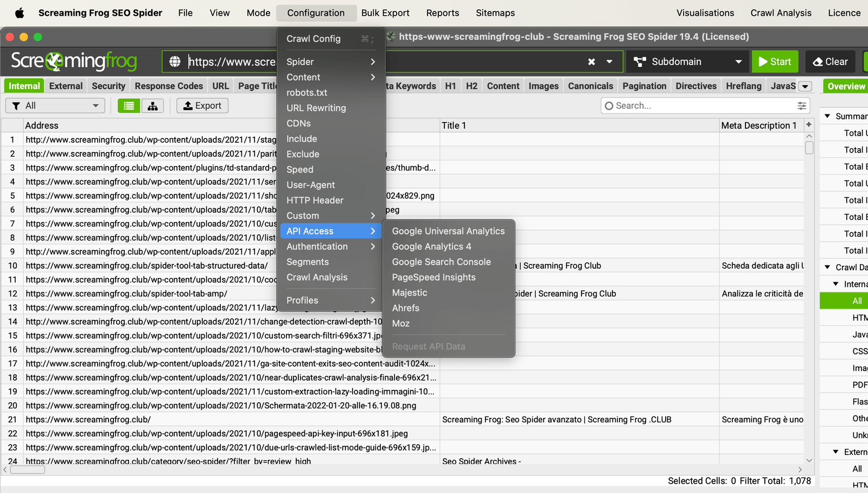Click the Start crawl button
Image resolution: width=868 pixels, height=493 pixels.
pos(775,61)
